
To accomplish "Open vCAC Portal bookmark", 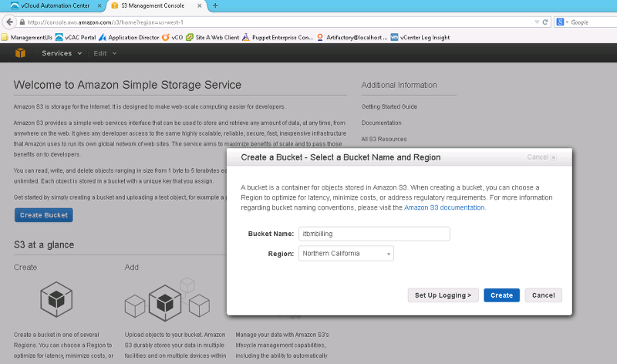I will 76,37.
